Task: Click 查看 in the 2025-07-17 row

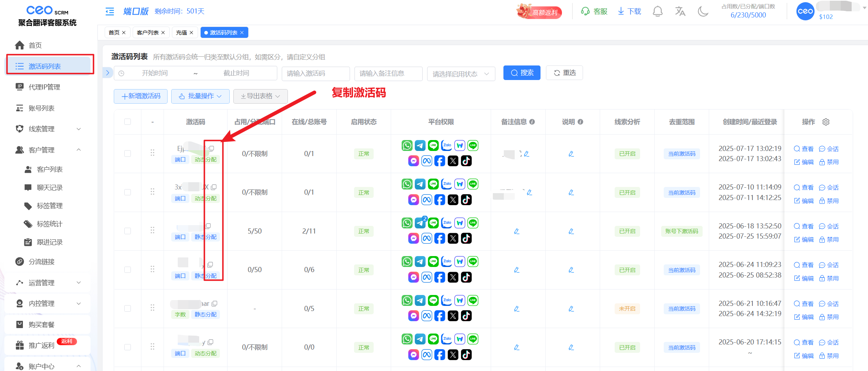Action: (804, 149)
